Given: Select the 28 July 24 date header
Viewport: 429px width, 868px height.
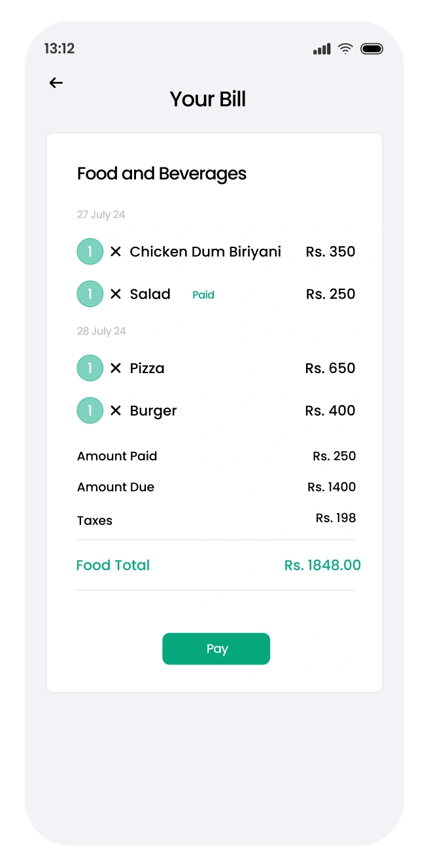Looking at the screenshot, I should click(x=101, y=331).
